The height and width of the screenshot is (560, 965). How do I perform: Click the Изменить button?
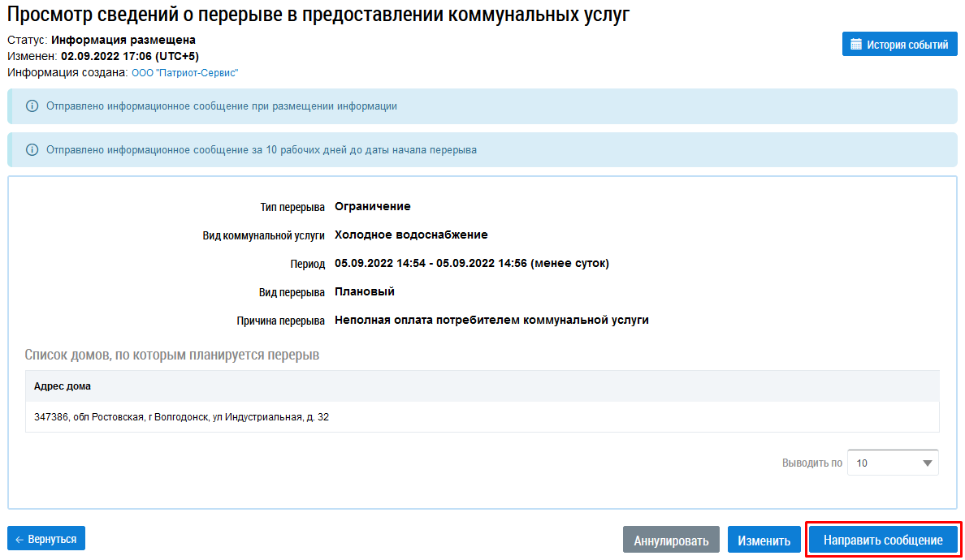(764, 540)
